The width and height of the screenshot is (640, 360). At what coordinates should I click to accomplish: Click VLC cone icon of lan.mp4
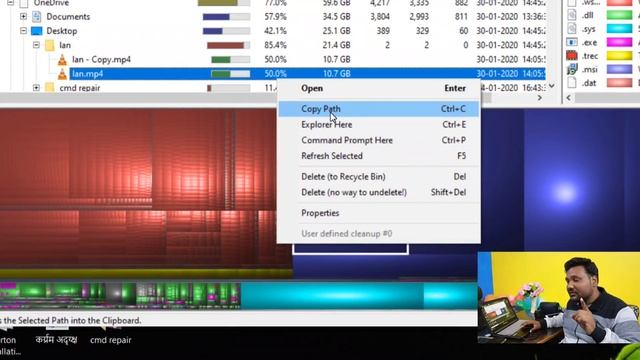tap(62, 74)
